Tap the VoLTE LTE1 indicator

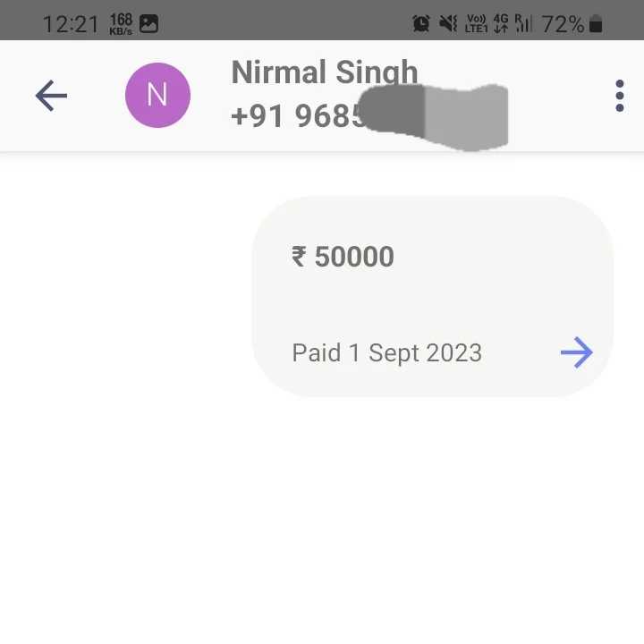pyautogui.click(x=476, y=23)
